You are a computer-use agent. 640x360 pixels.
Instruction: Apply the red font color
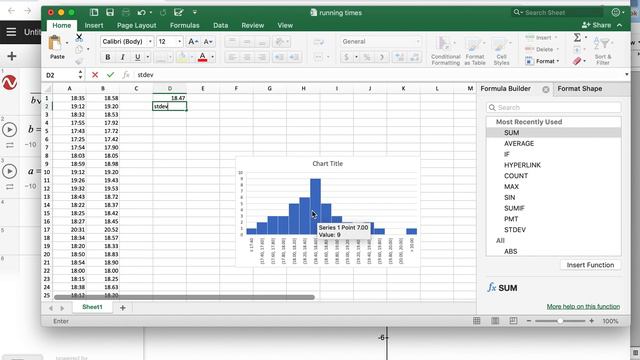click(x=202, y=57)
